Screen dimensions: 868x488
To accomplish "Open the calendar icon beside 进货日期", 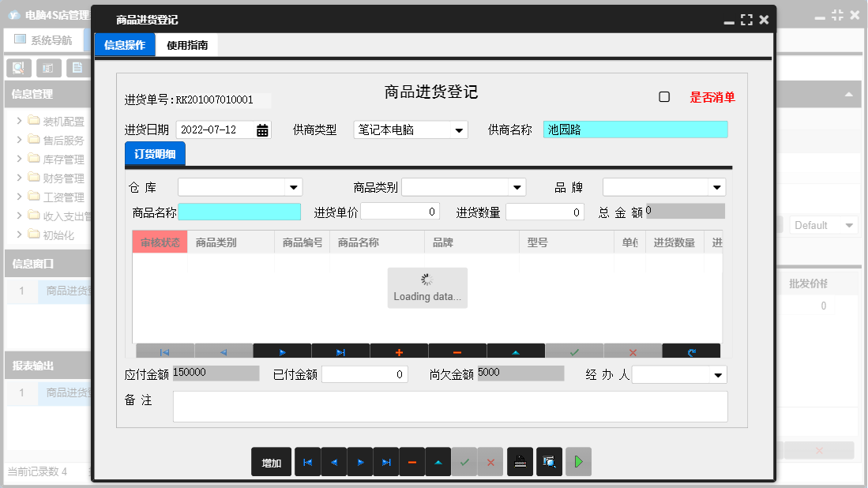I will [x=261, y=130].
